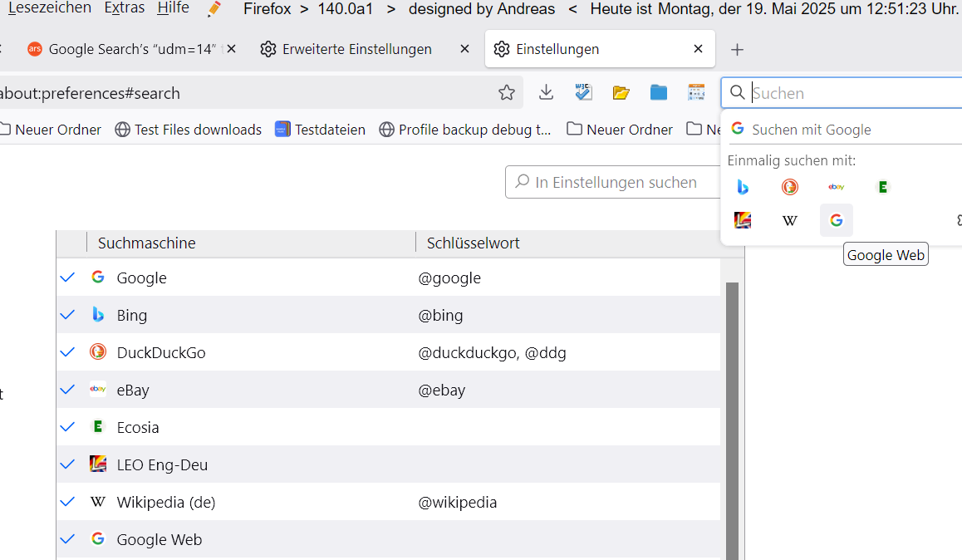Screen dimensions: 962x560
Task: Bookmark this page with star icon
Action: pyautogui.click(x=507, y=92)
